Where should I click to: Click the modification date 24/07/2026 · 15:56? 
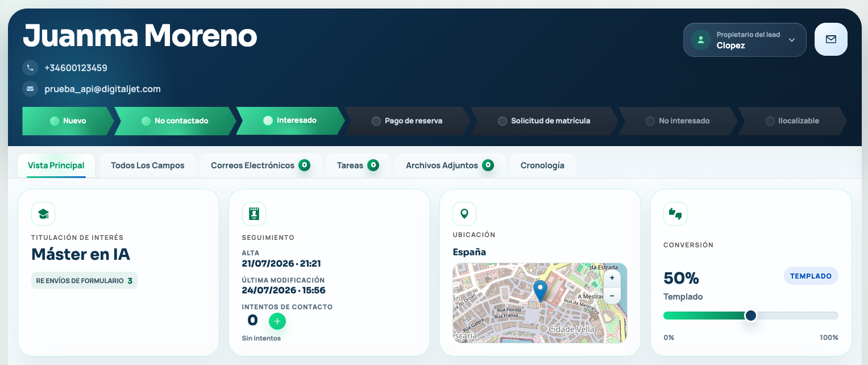click(284, 290)
